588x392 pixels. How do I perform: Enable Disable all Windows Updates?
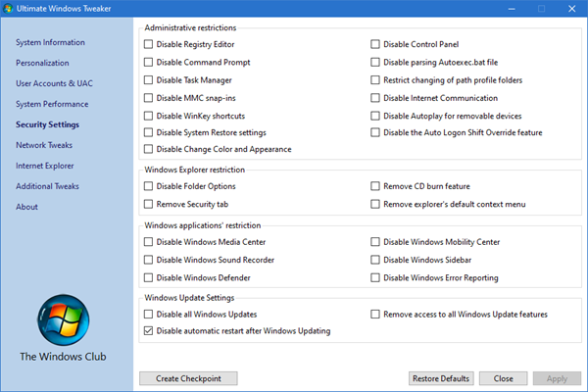[149, 315]
